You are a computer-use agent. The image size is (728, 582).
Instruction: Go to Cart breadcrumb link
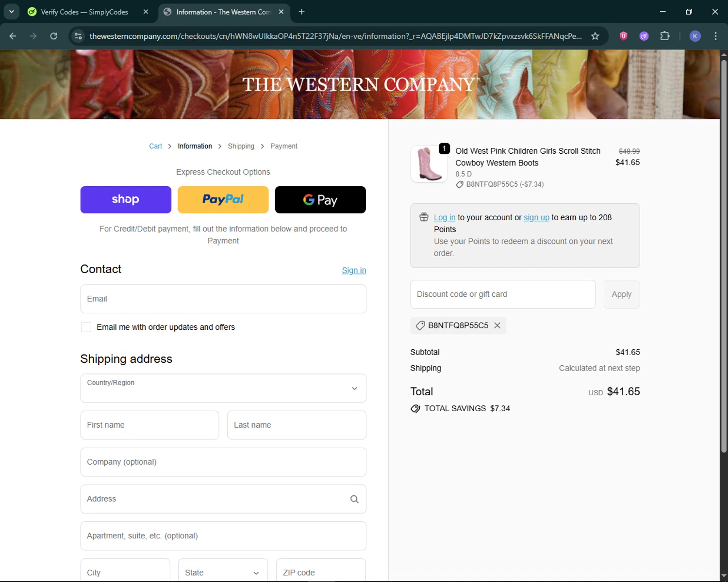pos(155,146)
